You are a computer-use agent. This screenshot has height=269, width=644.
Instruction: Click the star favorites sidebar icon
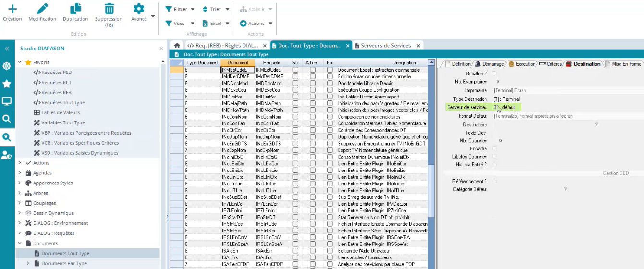pyautogui.click(x=7, y=84)
